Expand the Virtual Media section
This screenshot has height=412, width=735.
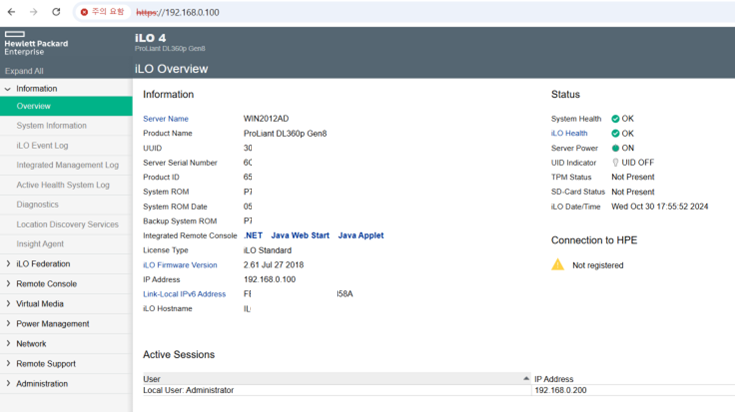(8, 304)
